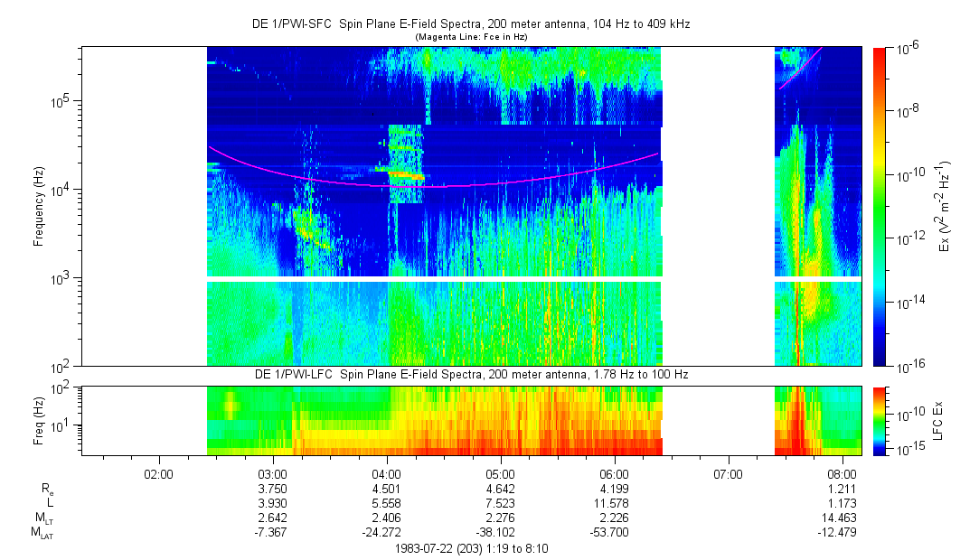Click the MLAT row label
The image size is (979, 560).
point(42,533)
